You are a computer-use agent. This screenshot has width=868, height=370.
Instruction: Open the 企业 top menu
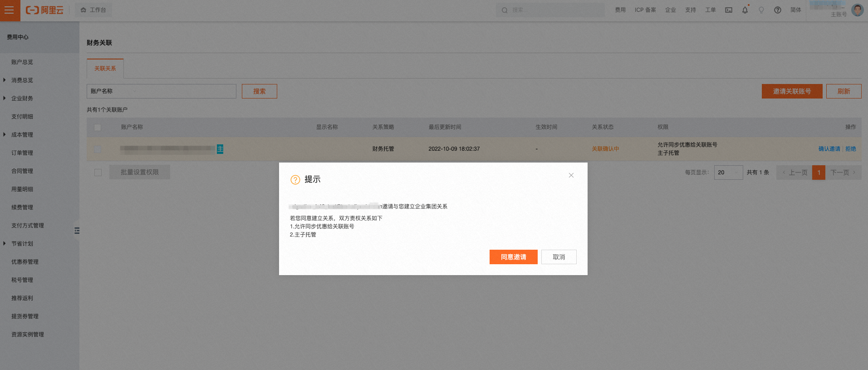pyautogui.click(x=671, y=10)
